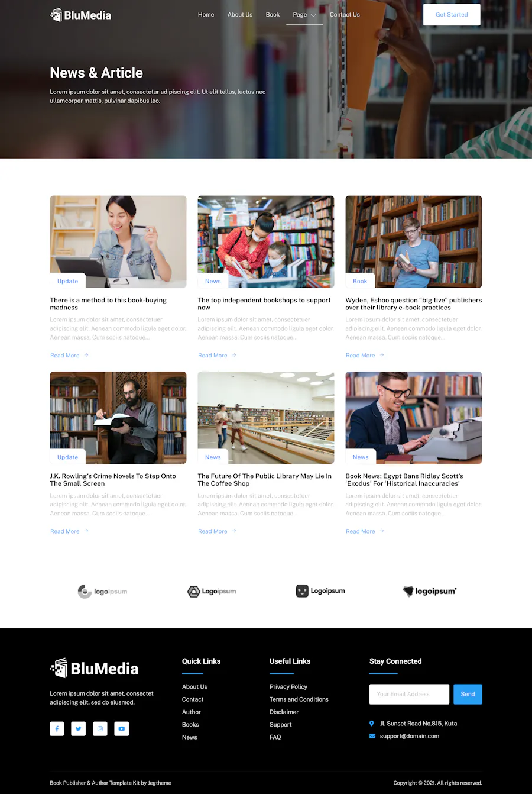Open the Instagram social icon
This screenshot has width=532, height=794.
click(100, 728)
